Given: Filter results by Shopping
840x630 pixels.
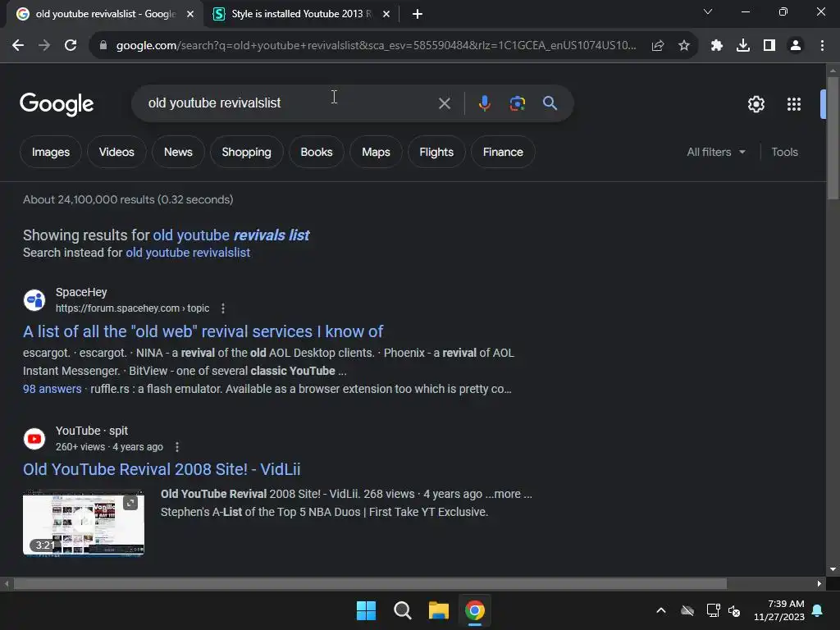Looking at the screenshot, I should (246, 152).
